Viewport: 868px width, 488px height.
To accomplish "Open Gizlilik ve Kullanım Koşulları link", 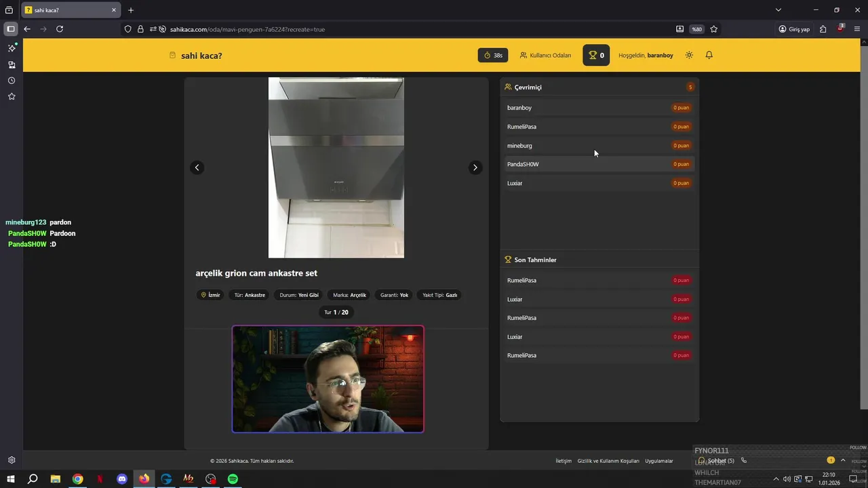I will 608,461.
